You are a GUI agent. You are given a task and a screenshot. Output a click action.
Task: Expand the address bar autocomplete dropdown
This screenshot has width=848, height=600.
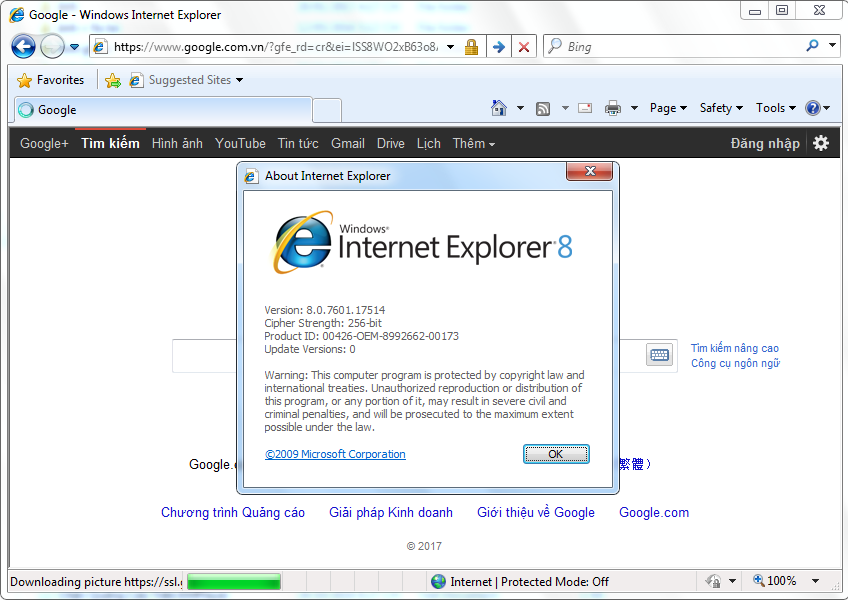point(450,47)
